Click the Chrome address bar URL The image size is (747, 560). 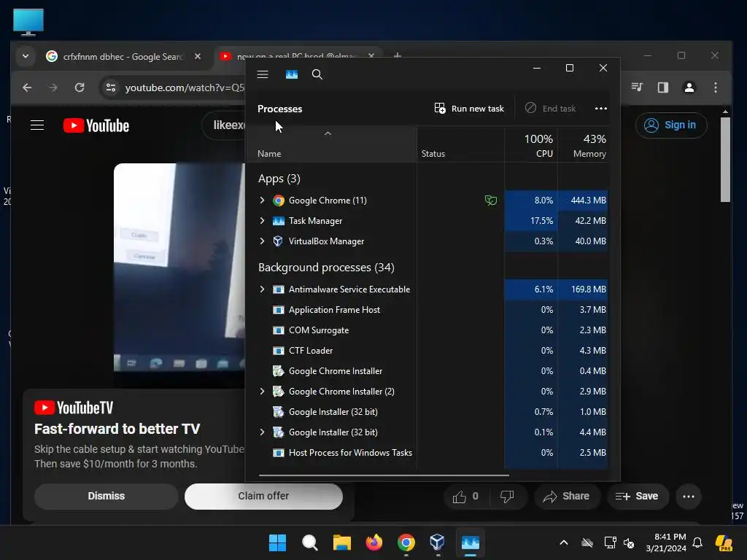tap(185, 87)
